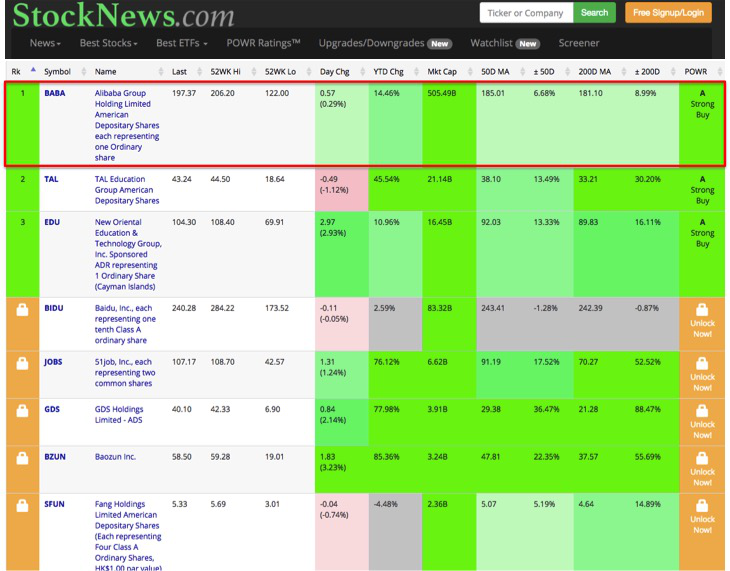Sort table by Mkt Cap column

(449, 71)
